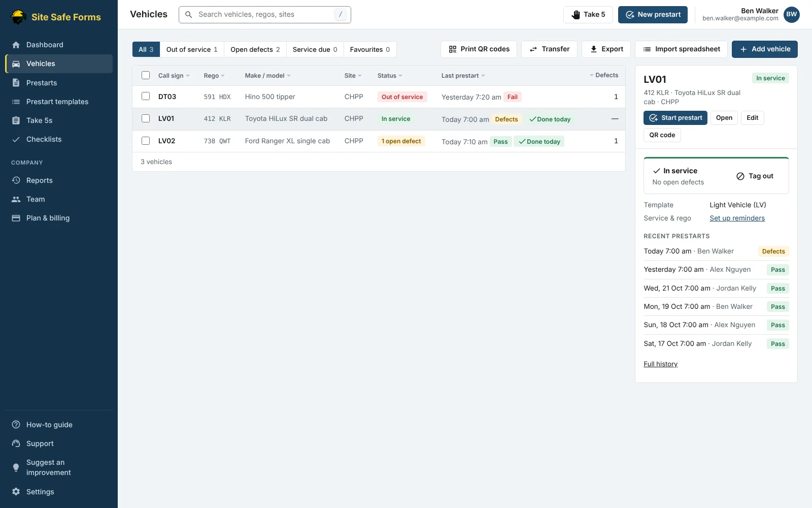This screenshot has width=812, height=508.
Task: Filter by Service due tab
Action: click(x=315, y=49)
